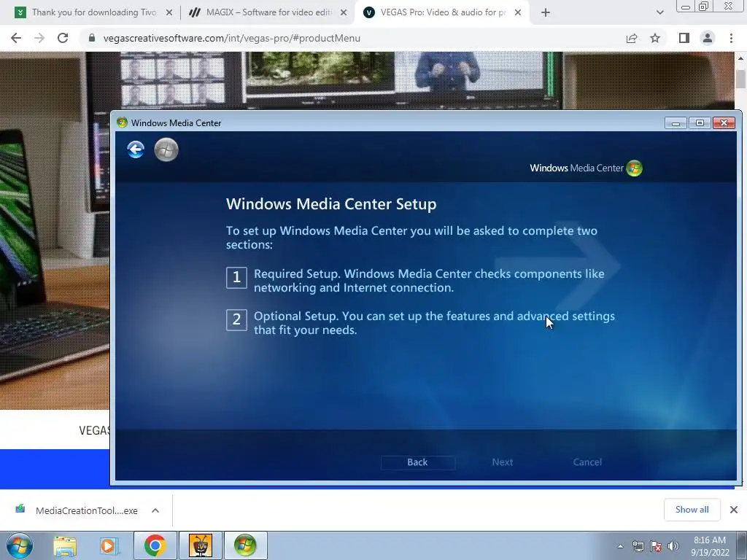Screen dimensions: 747x560
Task: Go forward in Chrome
Action: pyautogui.click(x=39, y=38)
